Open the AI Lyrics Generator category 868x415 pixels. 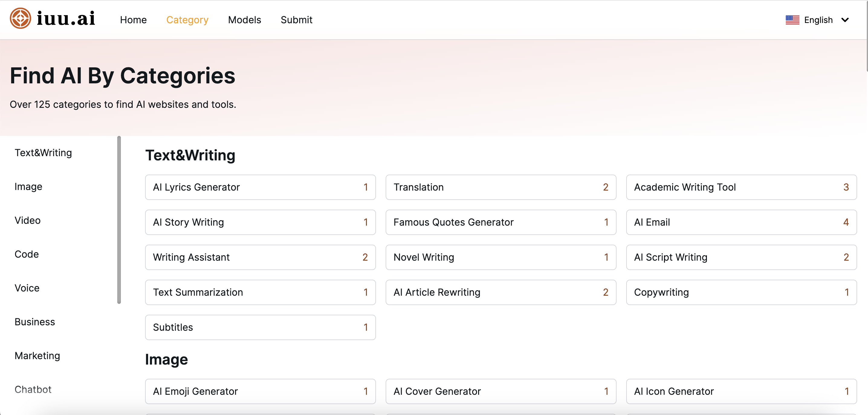[260, 187]
